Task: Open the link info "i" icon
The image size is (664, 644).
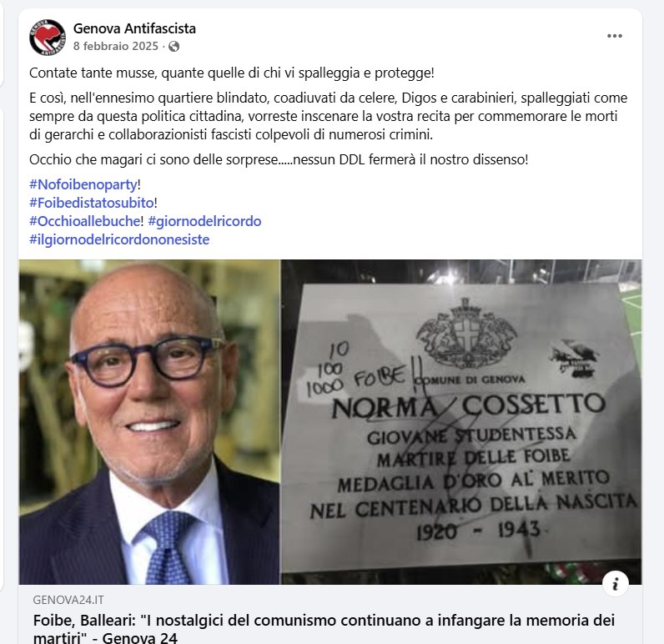Action: (616, 584)
